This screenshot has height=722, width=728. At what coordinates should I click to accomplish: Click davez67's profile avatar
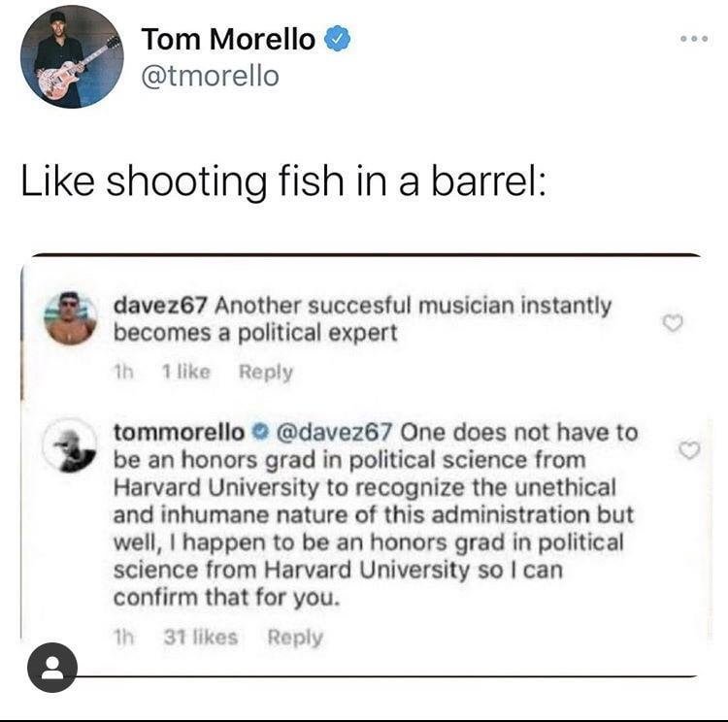tap(70, 318)
